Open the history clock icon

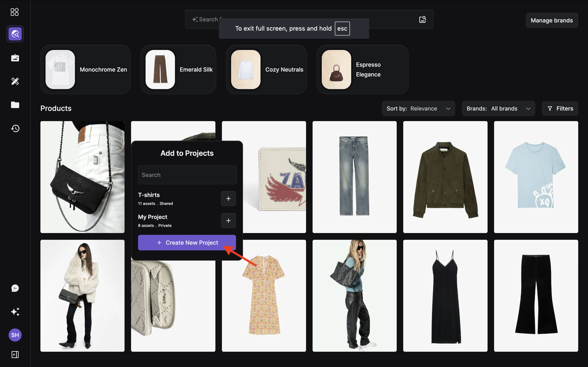point(15,128)
